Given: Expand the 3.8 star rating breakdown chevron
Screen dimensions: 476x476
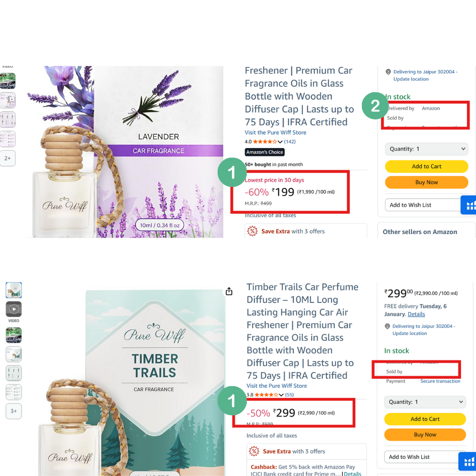Looking at the screenshot, I should point(281,395).
